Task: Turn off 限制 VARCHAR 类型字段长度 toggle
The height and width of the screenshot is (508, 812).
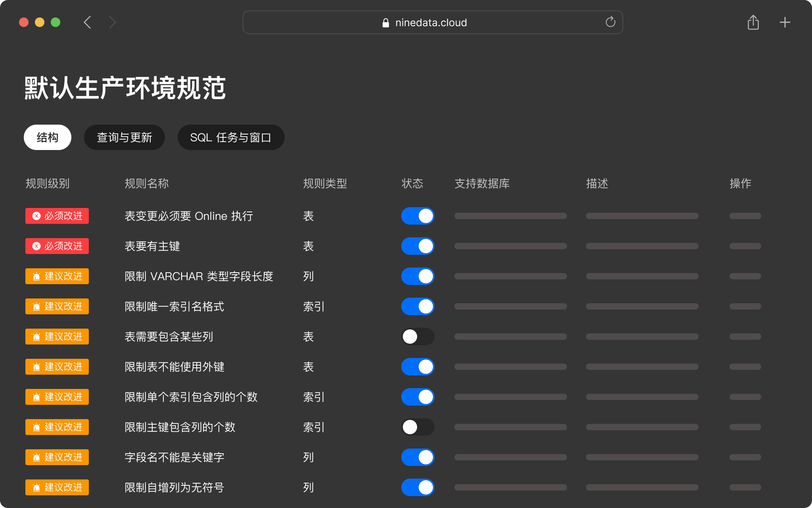Action: pos(417,276)
